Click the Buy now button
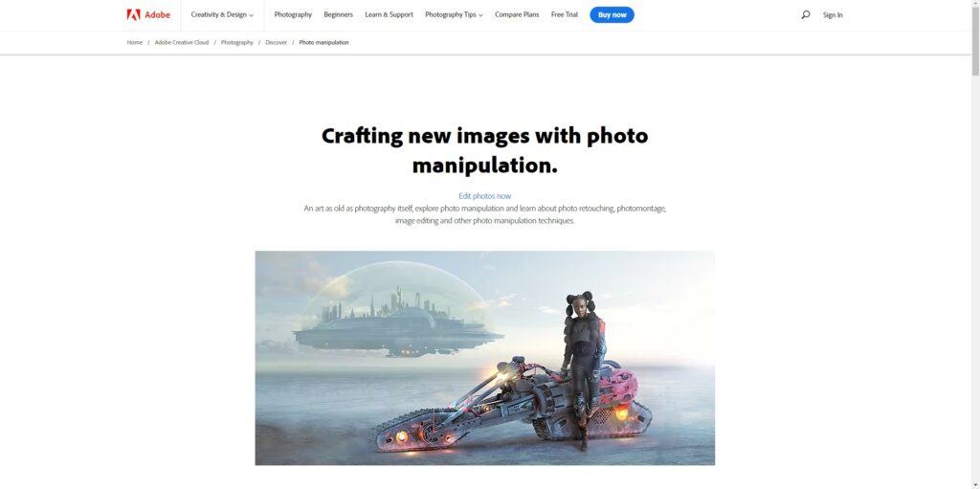The height and width of the screenshot is (489, 980). 612,15
